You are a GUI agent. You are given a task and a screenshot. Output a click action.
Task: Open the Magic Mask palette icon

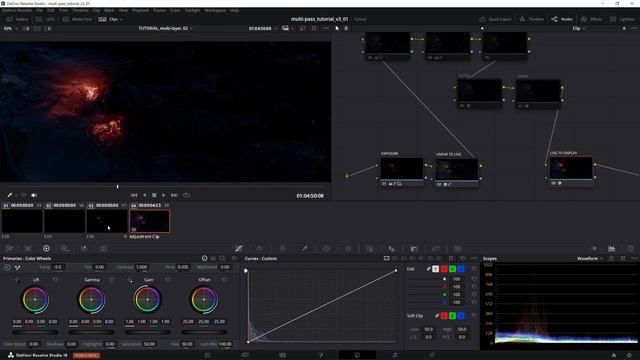pyautogui.click(x=370, y=248)
